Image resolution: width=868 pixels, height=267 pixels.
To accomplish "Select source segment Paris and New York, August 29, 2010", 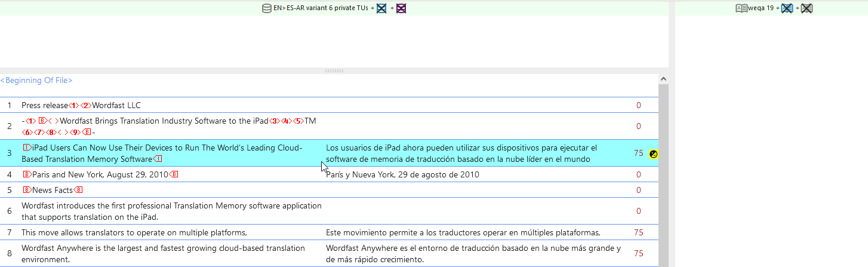I will click(100, 174).
